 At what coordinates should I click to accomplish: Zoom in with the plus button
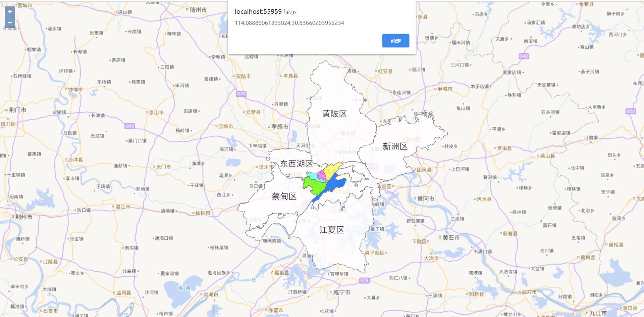click(x=10, y=12)
